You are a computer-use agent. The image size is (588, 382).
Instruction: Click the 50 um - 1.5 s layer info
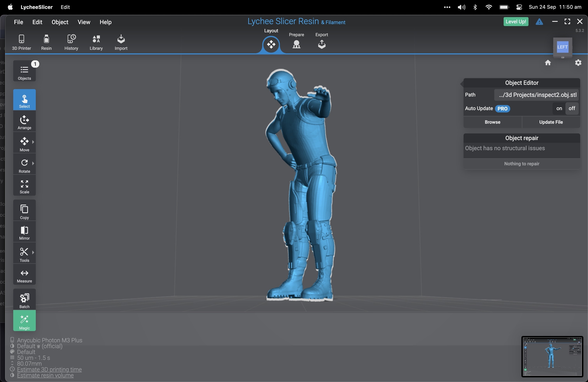coord(34,358)
